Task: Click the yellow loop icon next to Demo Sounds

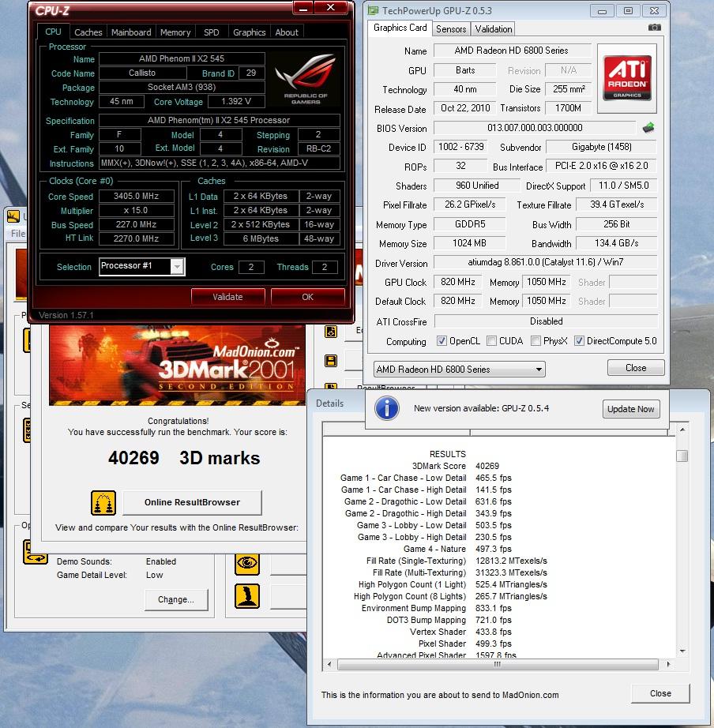Action: point(35,552)
